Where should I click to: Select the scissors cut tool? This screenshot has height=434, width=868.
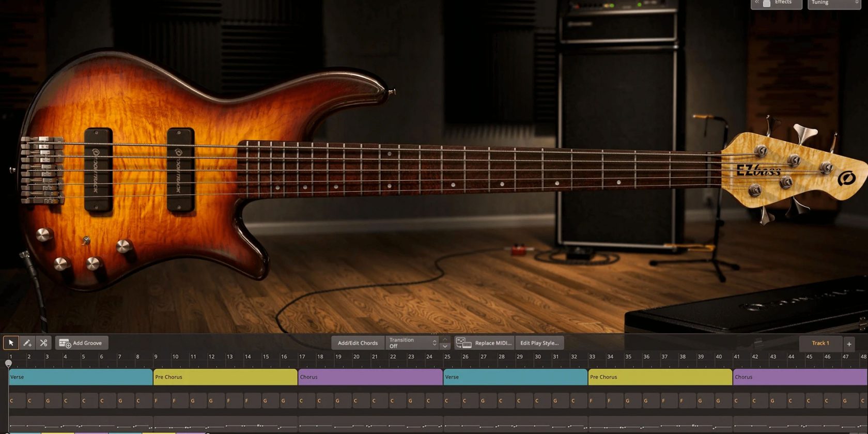pyautogui.click(x=43, y=343)
